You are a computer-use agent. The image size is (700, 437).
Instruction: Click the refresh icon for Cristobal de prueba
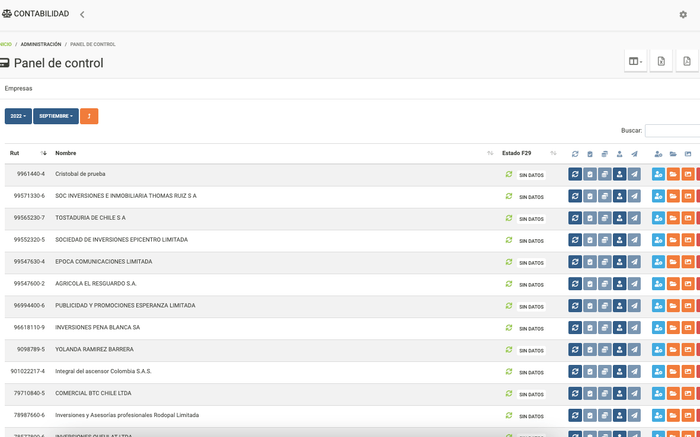(575, 174)
